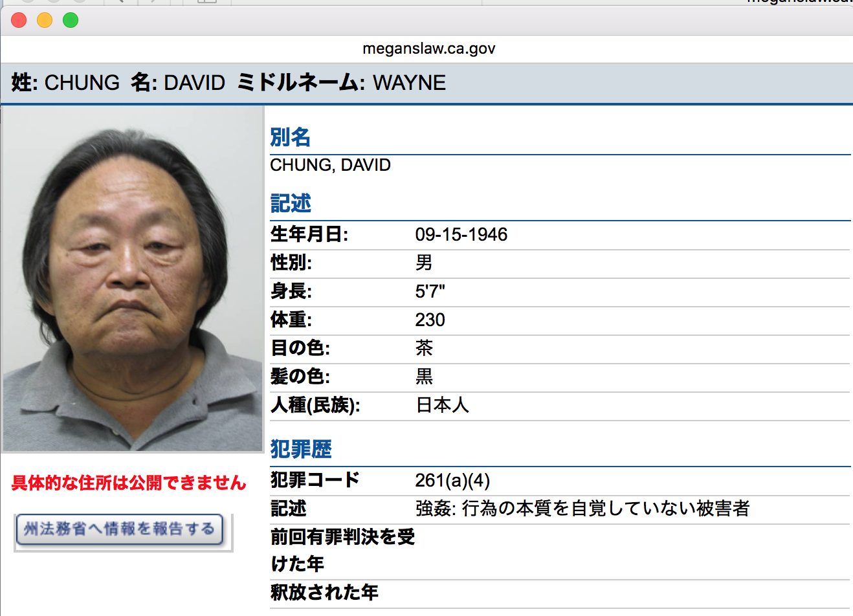Select the height value 5'7"
853x616 pixels.
[x=430, y=291]
